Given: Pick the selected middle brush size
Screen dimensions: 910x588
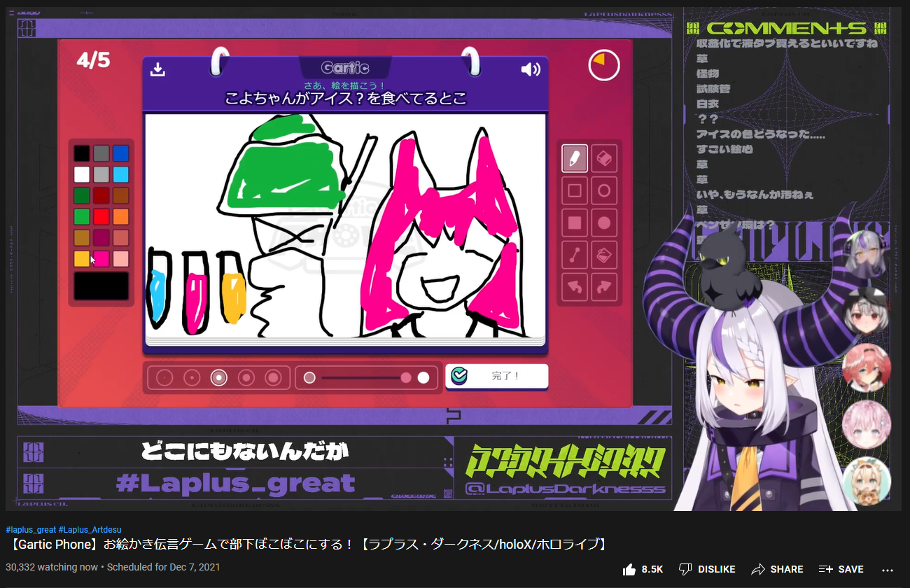Looking at the screenshot, I should (x=219, y=378).
